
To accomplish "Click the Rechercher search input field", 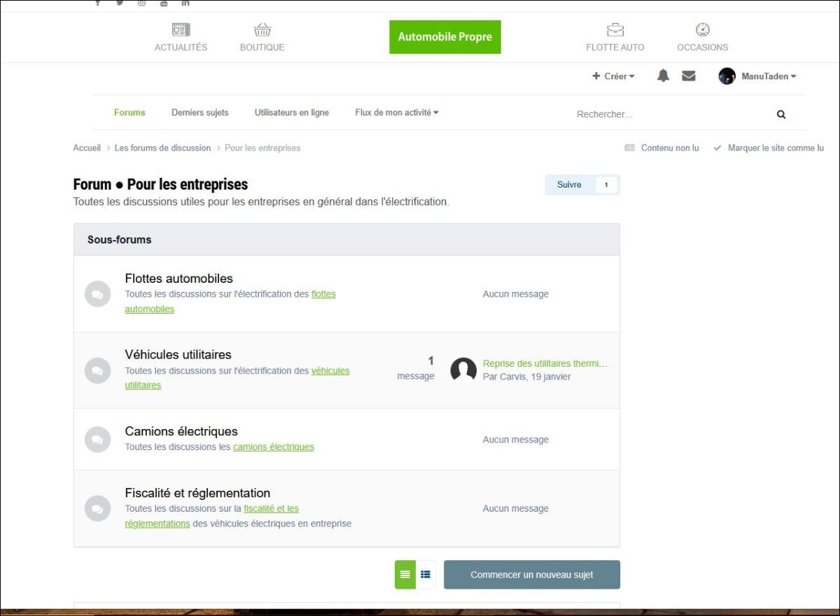I will (665, 114).
